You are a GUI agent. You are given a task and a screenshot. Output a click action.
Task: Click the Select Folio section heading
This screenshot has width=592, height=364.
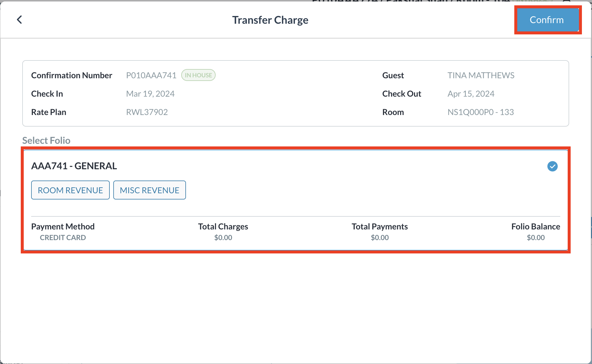46,140
